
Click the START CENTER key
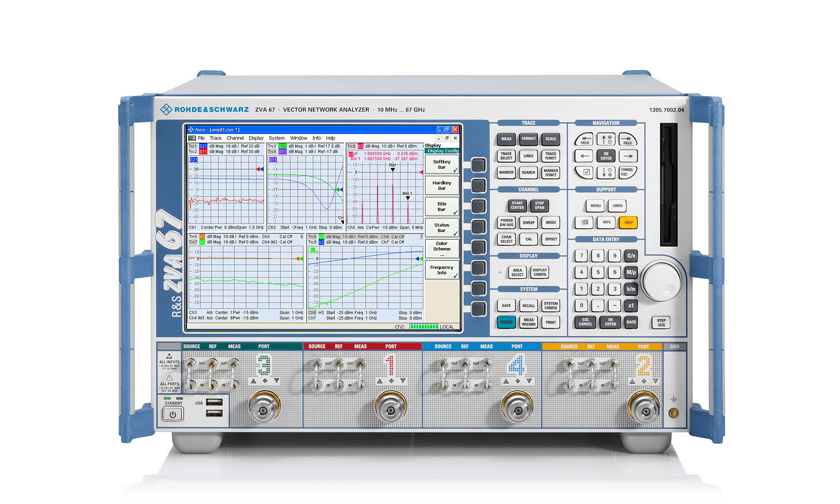pyautogui.click(x=517, y=206)
